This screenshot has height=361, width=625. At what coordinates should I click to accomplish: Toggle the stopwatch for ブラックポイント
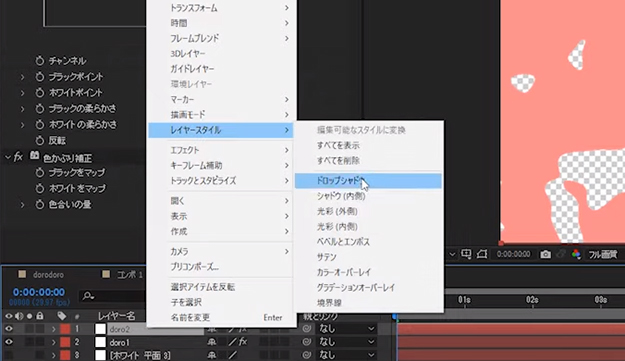(x=39, y=77)
